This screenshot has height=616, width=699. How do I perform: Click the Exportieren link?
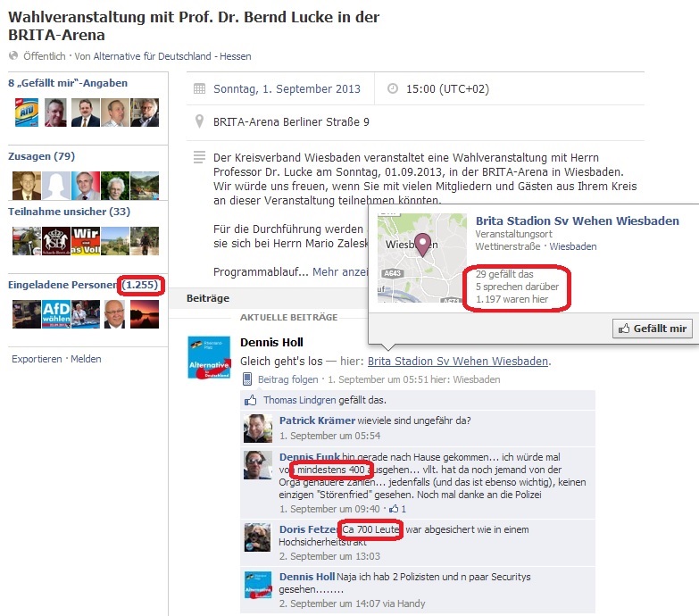click(37, 359)
